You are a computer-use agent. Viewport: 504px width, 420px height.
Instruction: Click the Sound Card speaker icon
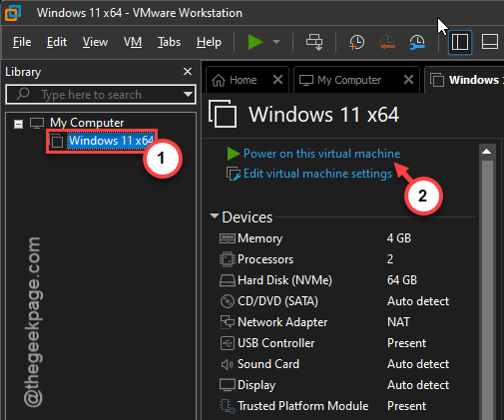(228, 364)
